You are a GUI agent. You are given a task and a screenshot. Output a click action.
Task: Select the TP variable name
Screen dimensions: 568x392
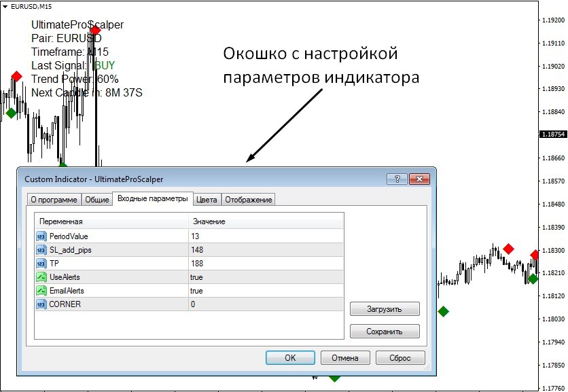click(x=54, y=264)
